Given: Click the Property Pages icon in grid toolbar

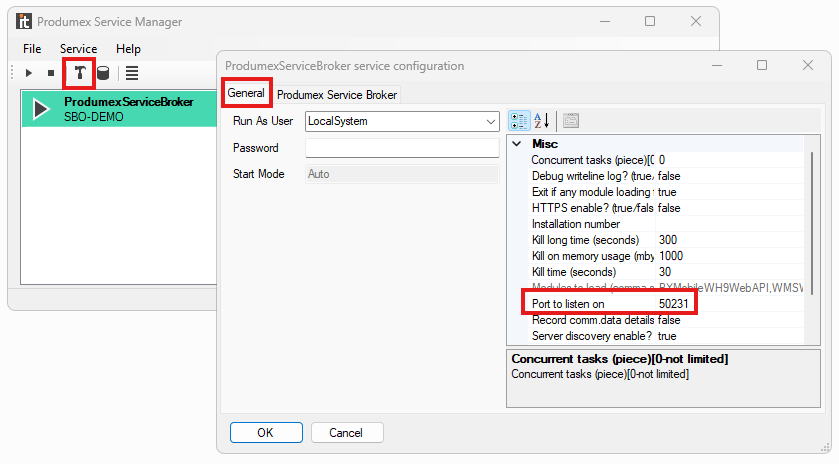Looking at the screenshot, I should tap(571, 121).
